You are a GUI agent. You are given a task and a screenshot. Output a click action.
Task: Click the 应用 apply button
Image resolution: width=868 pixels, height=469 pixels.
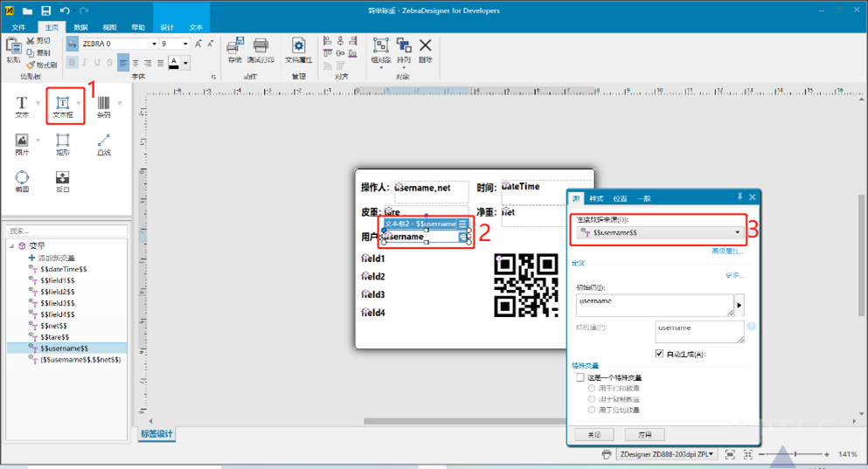645,434
